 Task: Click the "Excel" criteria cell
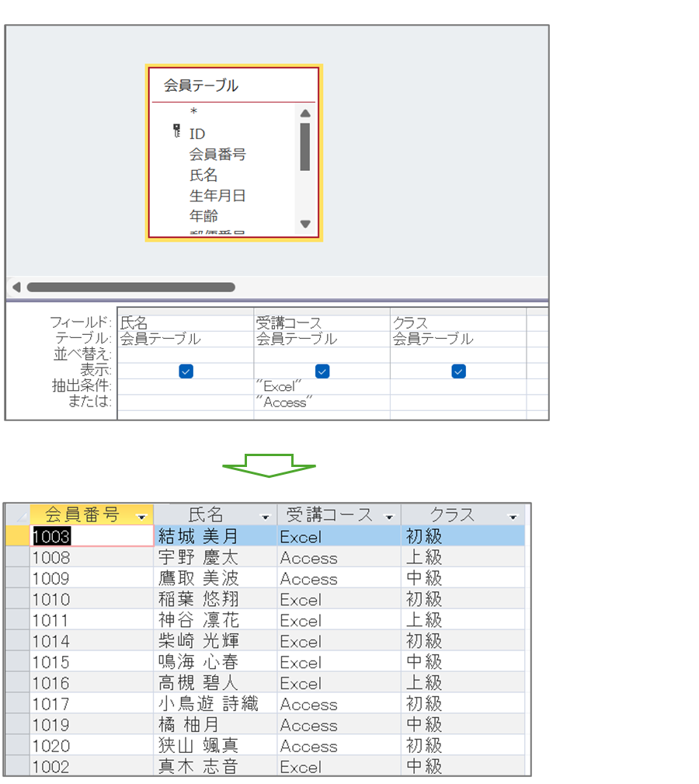(321, 386)
